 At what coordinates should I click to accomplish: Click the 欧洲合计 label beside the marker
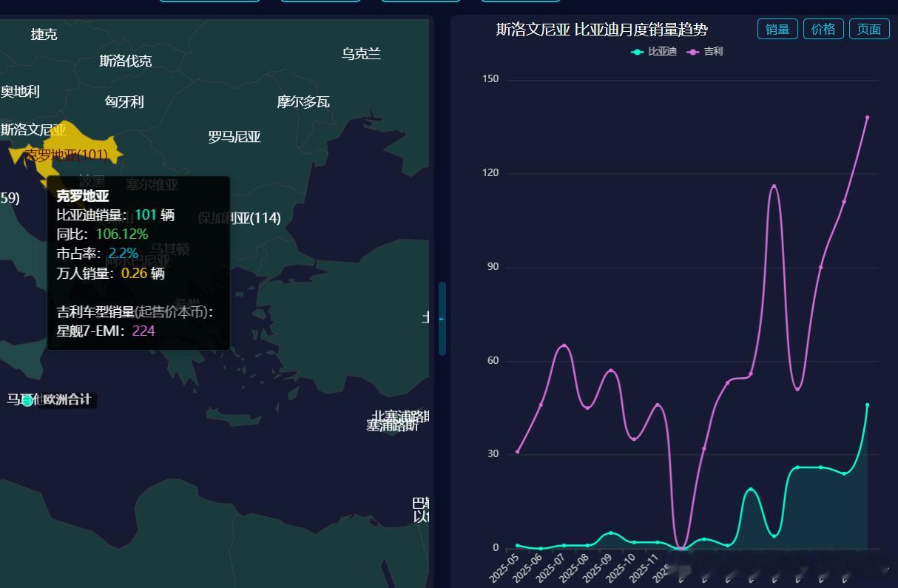pyautogui.click(x=67, y=400)
